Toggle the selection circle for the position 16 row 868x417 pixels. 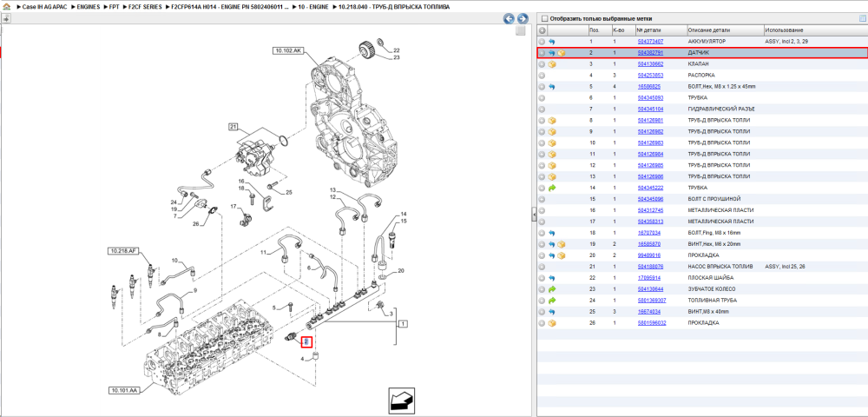pos(542,210)
